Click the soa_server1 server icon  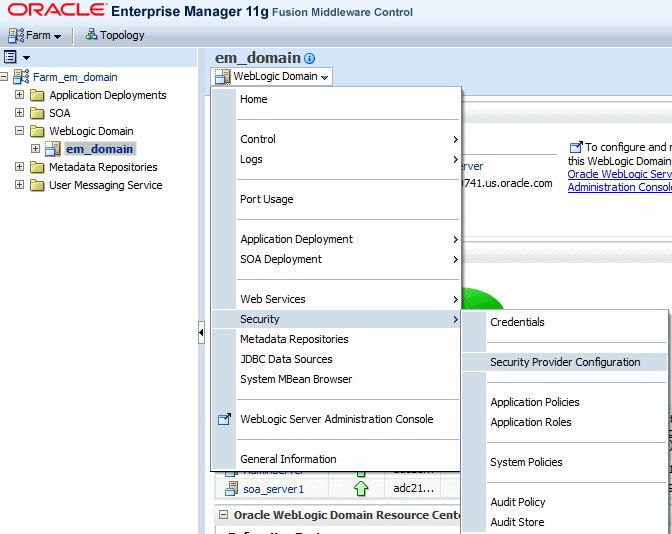(x=231, y=488)
